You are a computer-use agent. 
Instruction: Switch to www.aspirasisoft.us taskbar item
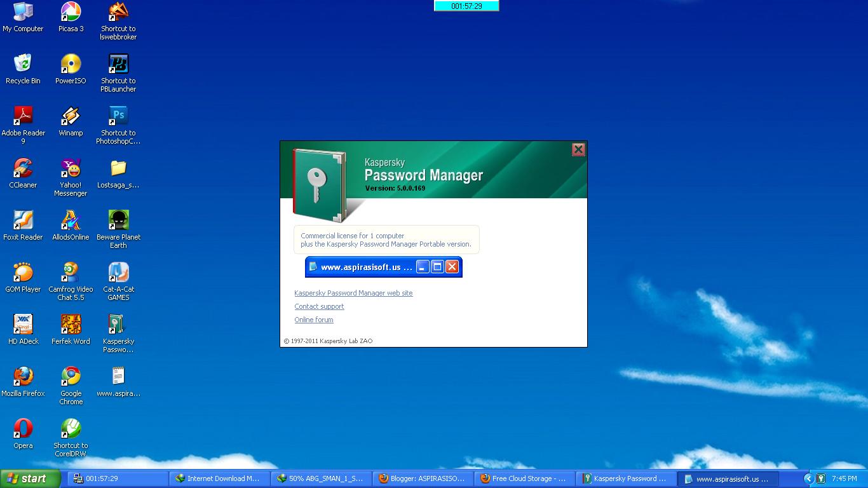[728, 478]
